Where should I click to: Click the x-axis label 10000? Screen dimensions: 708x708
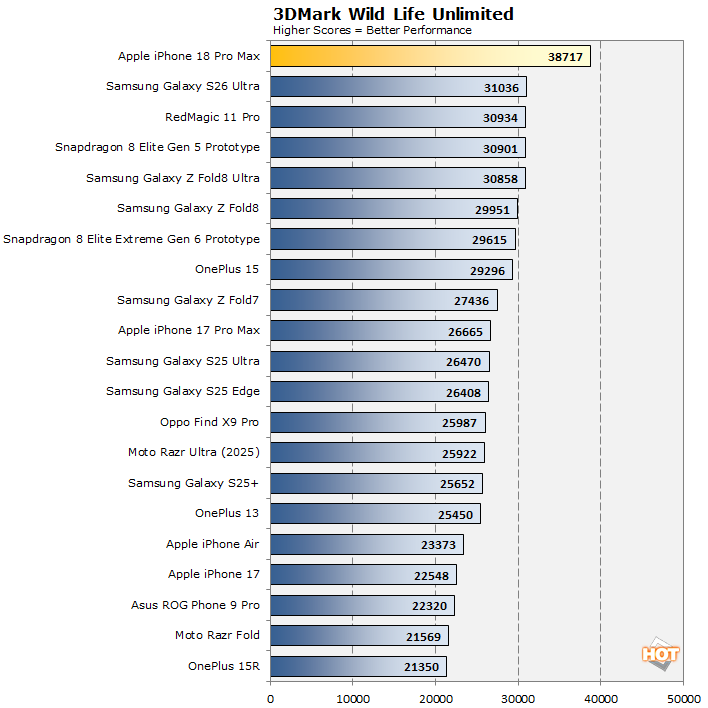(x=353, y=699)
